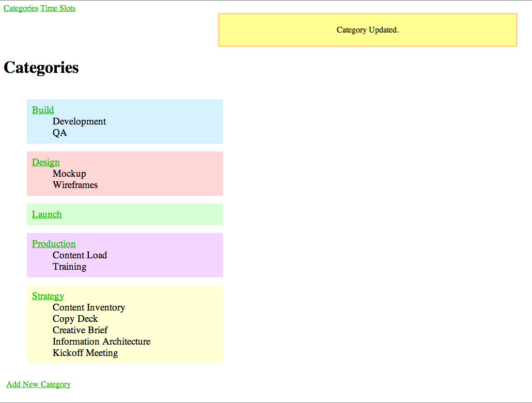Select the Wireframes item
532x403 pixels.
[75, 185]
